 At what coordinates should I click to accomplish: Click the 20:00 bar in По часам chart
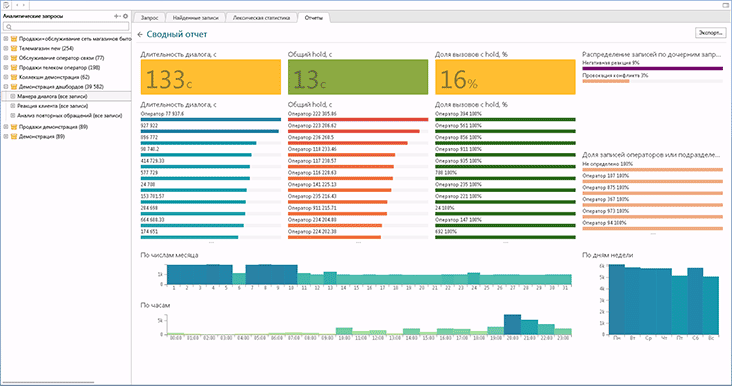pos(512,324)
